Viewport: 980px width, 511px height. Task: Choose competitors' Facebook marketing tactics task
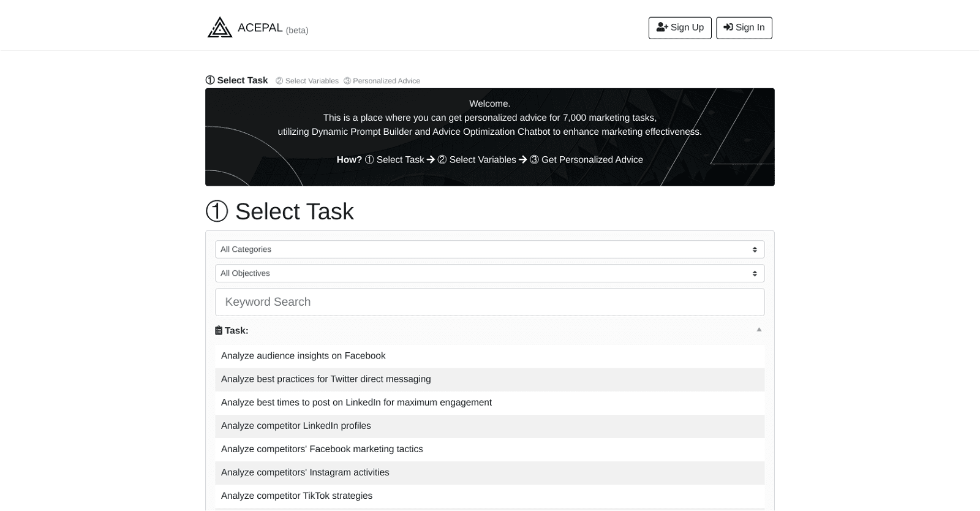[x=322, y=449]
